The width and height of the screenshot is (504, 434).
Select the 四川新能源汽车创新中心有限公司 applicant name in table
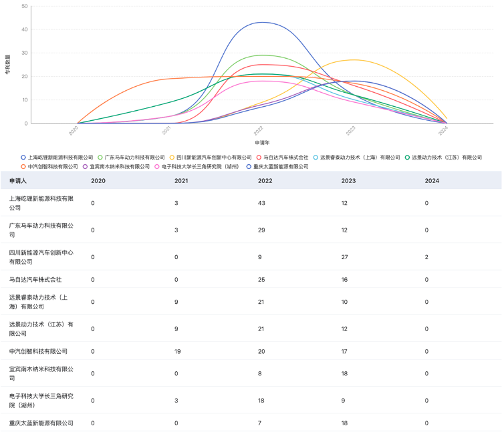coord(41,257)
